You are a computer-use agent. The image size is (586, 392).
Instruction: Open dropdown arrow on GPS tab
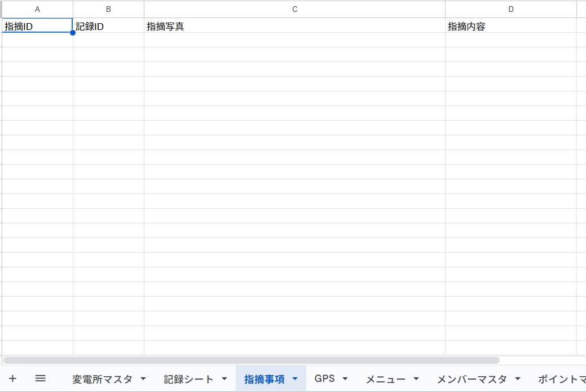click(345, 379)
